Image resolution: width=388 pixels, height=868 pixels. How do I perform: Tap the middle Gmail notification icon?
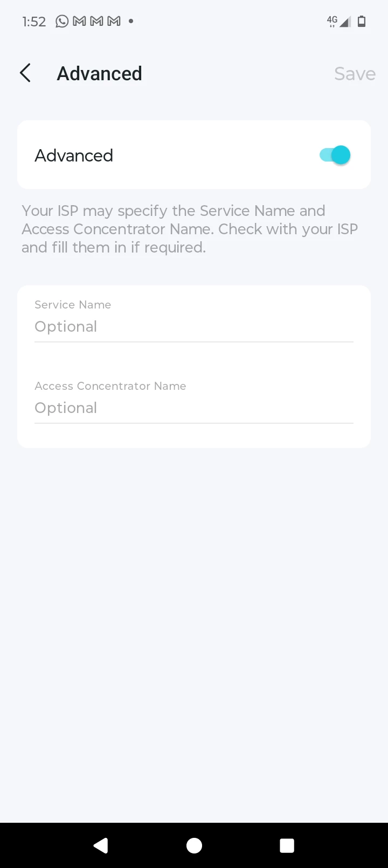point(96,22)
